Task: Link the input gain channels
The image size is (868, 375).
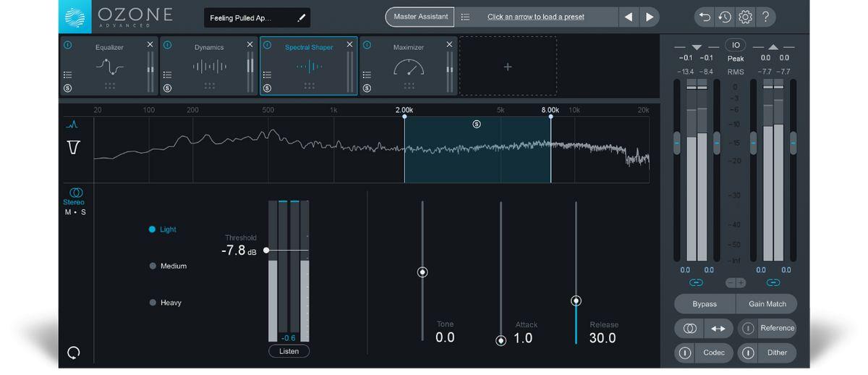Action: click(697, 282)
